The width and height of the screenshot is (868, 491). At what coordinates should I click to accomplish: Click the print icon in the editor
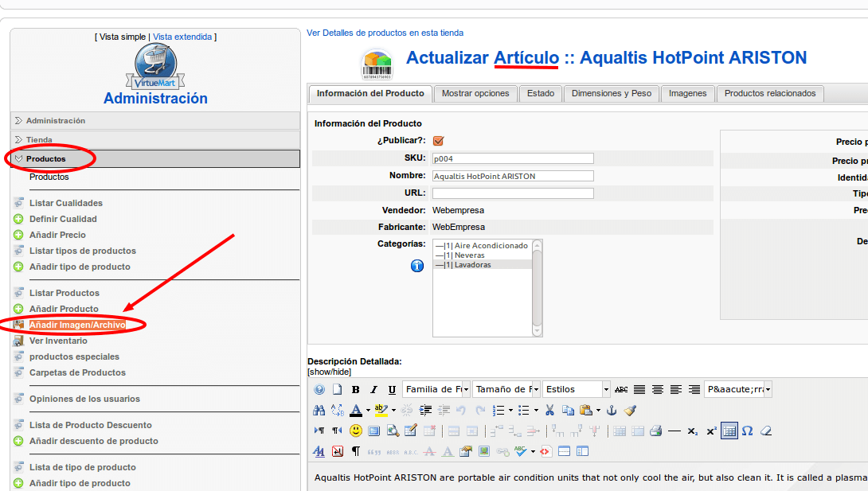[656, 431]
